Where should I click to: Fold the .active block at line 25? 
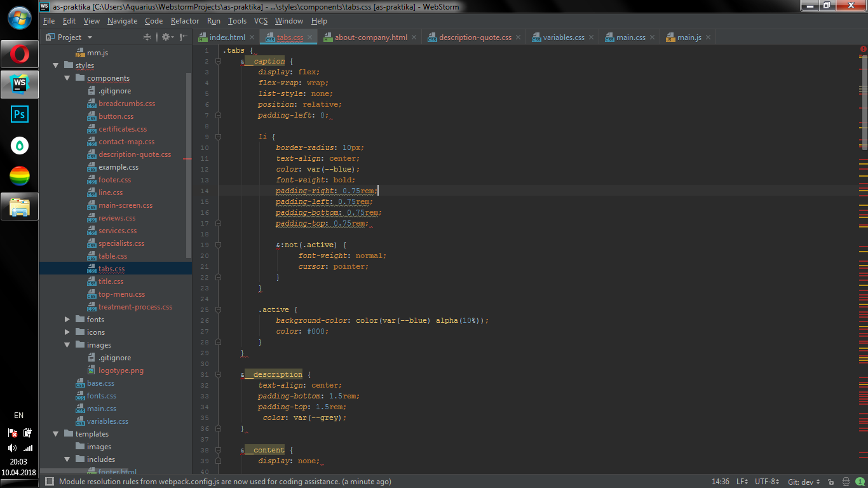tap(218, 309)
